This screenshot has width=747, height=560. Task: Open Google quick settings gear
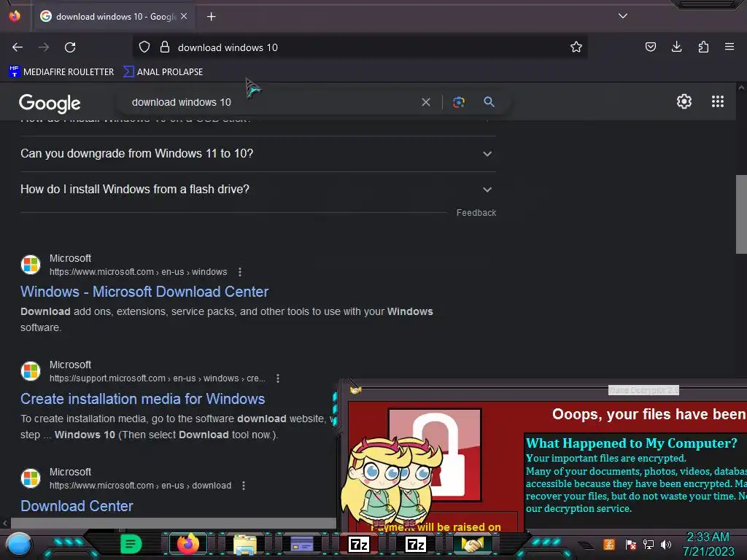(x=684, y=101)
